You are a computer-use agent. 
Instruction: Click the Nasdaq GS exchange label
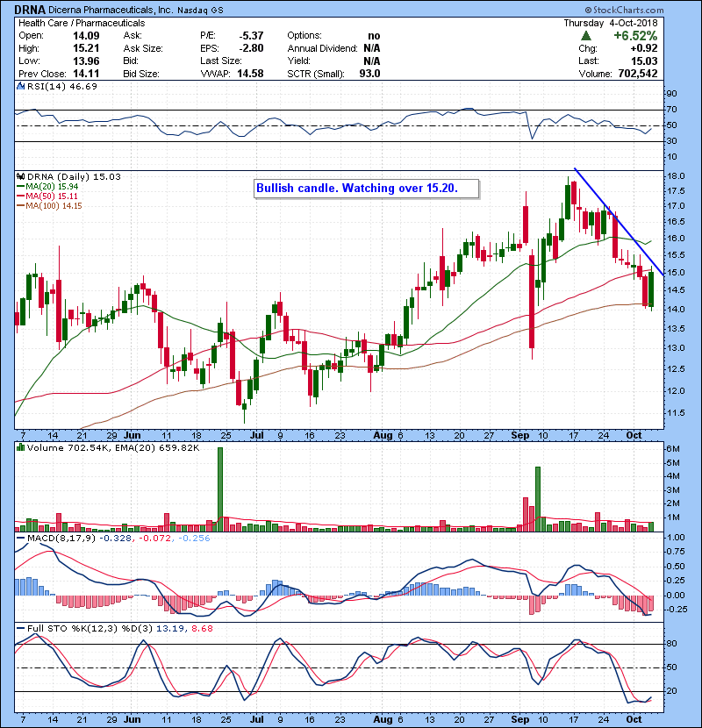point(200,11)
